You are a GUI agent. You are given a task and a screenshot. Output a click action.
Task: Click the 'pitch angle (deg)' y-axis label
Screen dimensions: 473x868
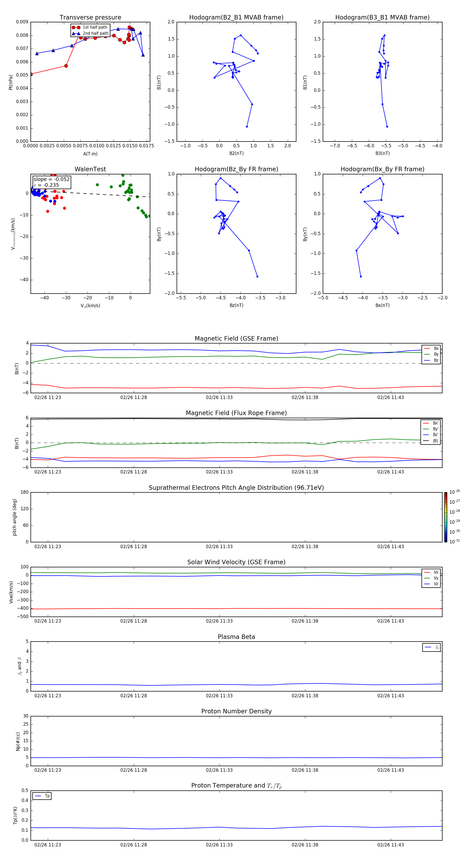point(14,517)
